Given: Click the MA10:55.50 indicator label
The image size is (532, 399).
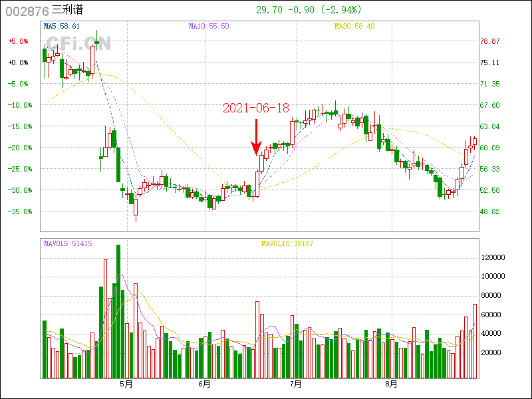Looking at the screenshot, I should 209,26.
